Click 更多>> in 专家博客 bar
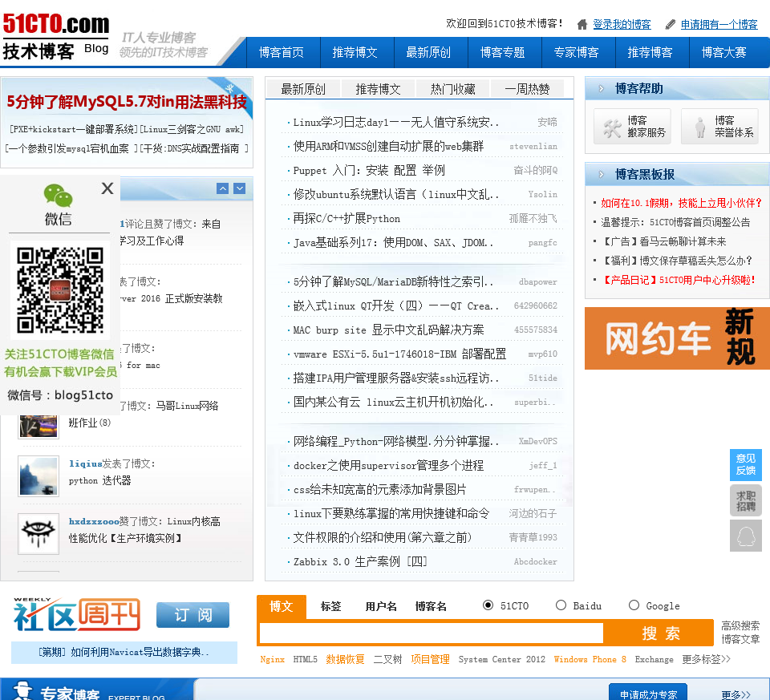 click(x=736, y=694)
